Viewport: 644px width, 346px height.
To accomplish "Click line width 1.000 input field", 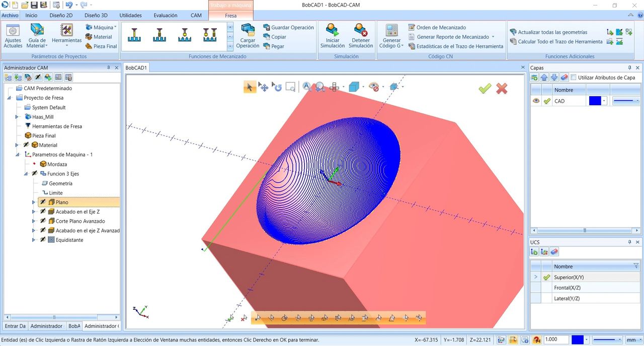I will pos(556,340).
